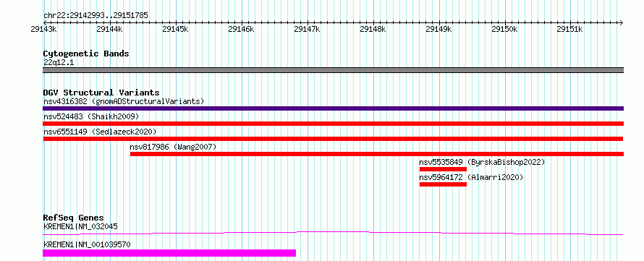This screenshot has width=644, height=261.
Task: Select the nsv6551149 Sedlazeck2020 variant bar
Action: [x=333, y=139]
